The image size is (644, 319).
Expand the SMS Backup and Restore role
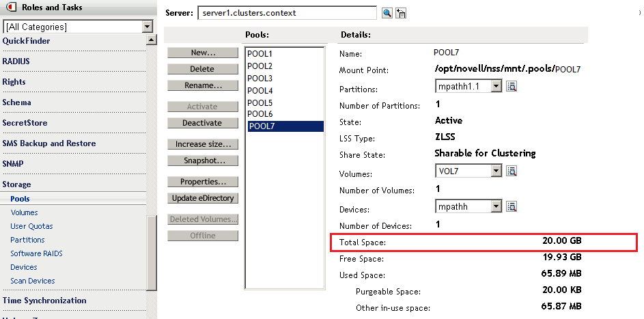click(49, 143)
